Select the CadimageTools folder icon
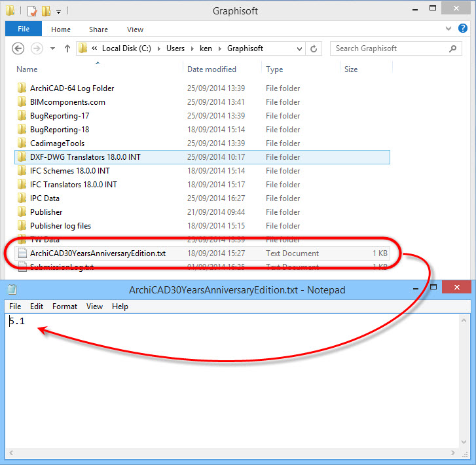Viewport: 476px width, 465px height. [22, 143]
